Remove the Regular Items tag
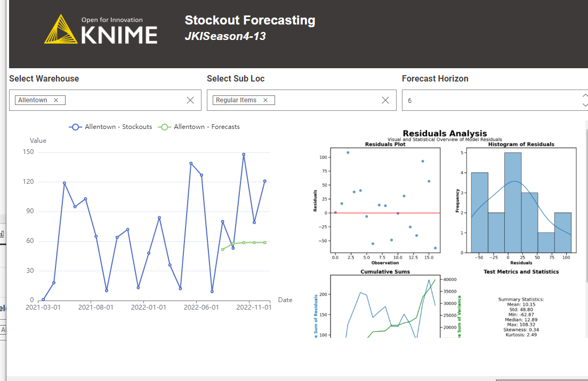588x381 pixels. [x=265, y=100]
